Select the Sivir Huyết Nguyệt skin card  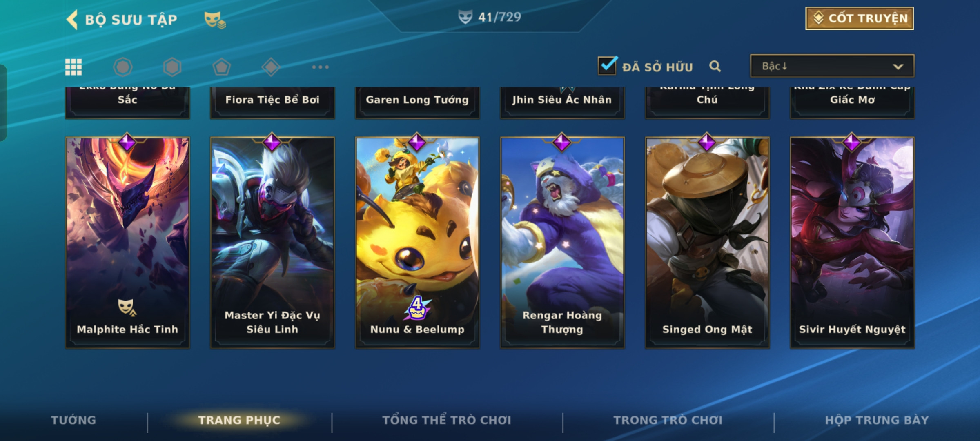click(852, 243)
